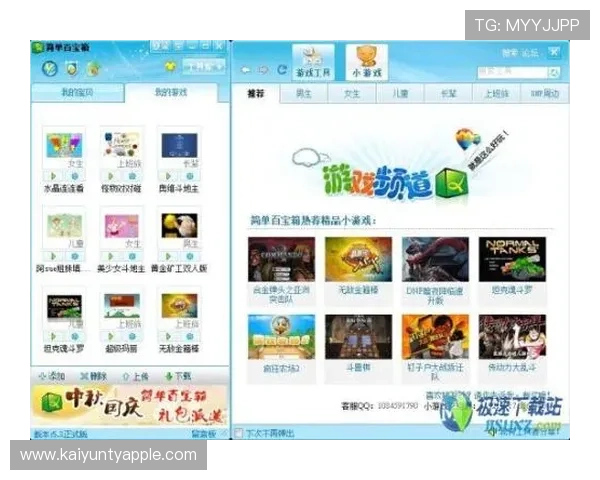Click the 添加 button
Image resolution: width=600 pixels, height=480 pixels.
[52, 376]
